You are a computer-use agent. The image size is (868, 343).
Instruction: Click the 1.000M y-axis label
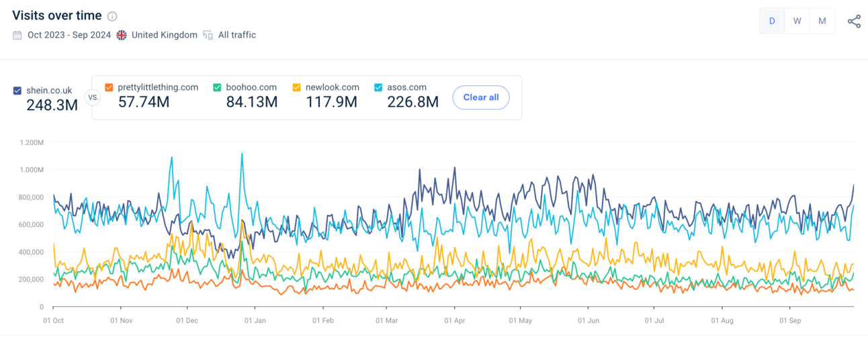pos(32,170)
